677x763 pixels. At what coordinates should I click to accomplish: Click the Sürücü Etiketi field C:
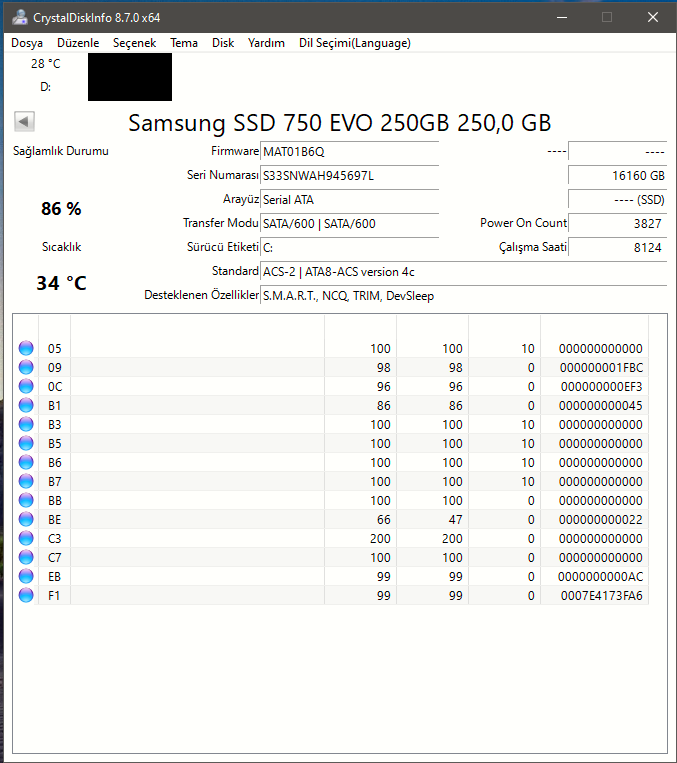[x=349, y=248]
